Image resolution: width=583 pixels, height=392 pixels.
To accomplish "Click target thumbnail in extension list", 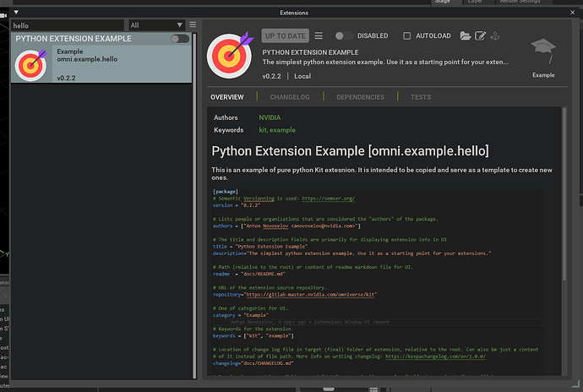I will point(31,65).
